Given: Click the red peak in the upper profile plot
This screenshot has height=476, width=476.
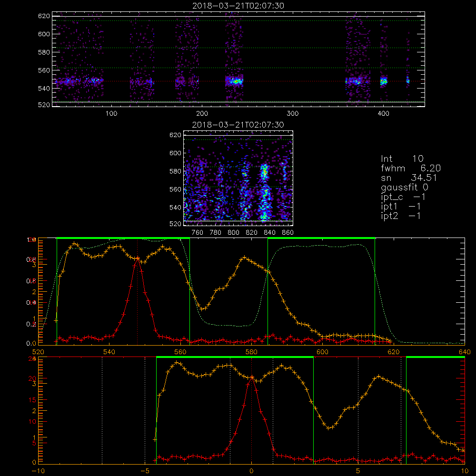Looking at the screenshot, I should tap(138, 258).
